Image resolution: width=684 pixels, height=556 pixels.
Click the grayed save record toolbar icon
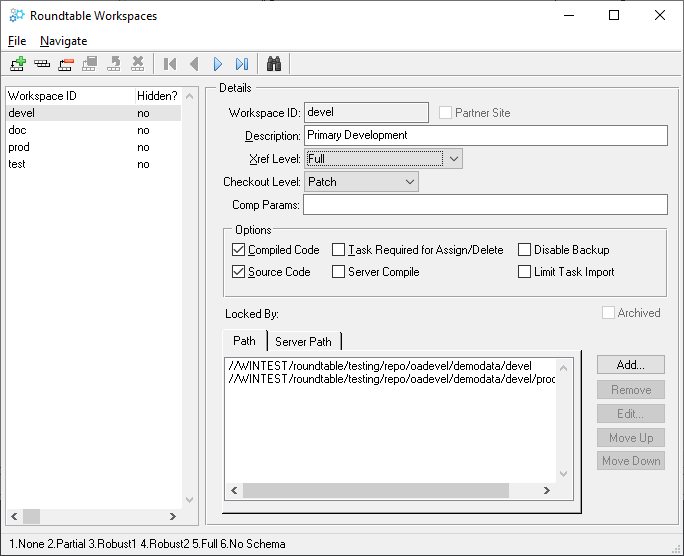click(90, 64)
